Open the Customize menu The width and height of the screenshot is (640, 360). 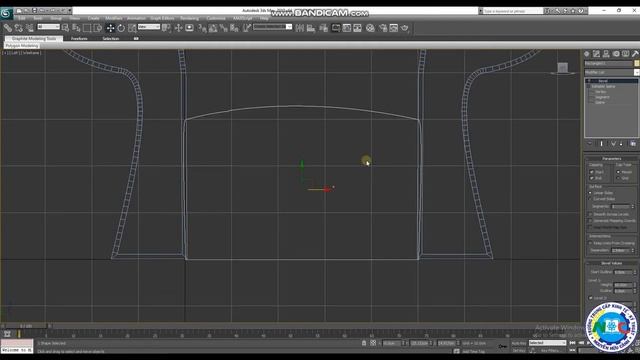click(216, 18)
